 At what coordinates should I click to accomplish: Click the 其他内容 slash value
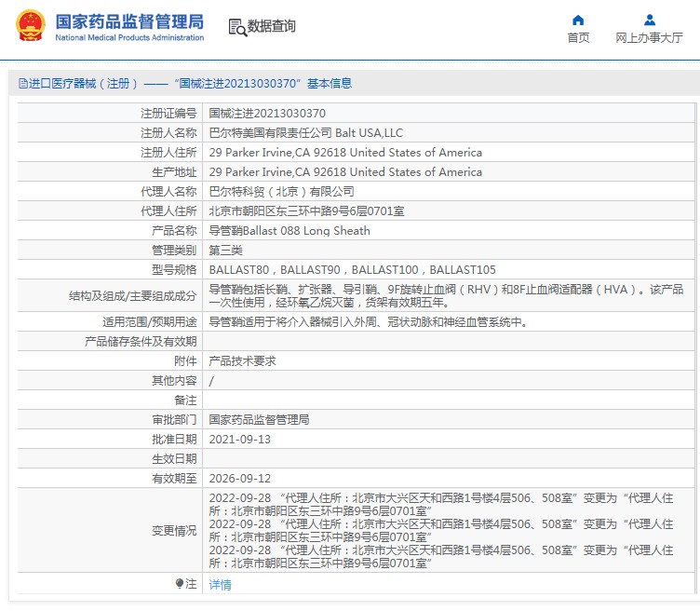(x=211, y=381)
